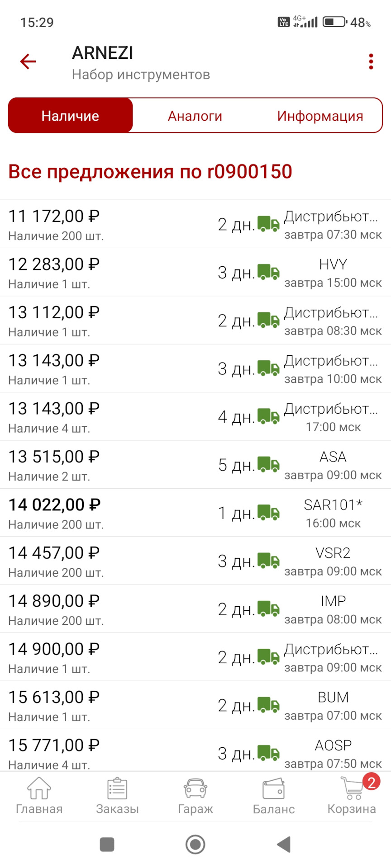
Task: Tap delivery truck on SAR101* offer
Action: (x=268, y=513)
